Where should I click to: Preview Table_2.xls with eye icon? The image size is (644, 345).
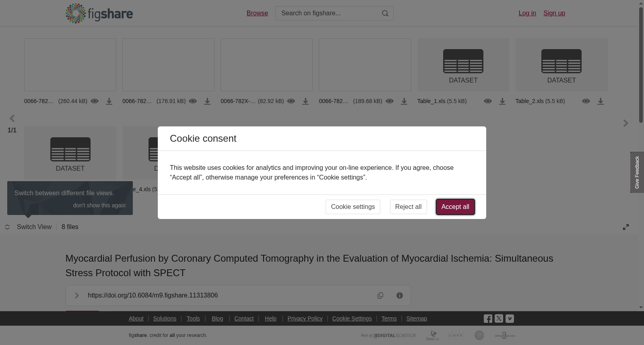(586, 101)
